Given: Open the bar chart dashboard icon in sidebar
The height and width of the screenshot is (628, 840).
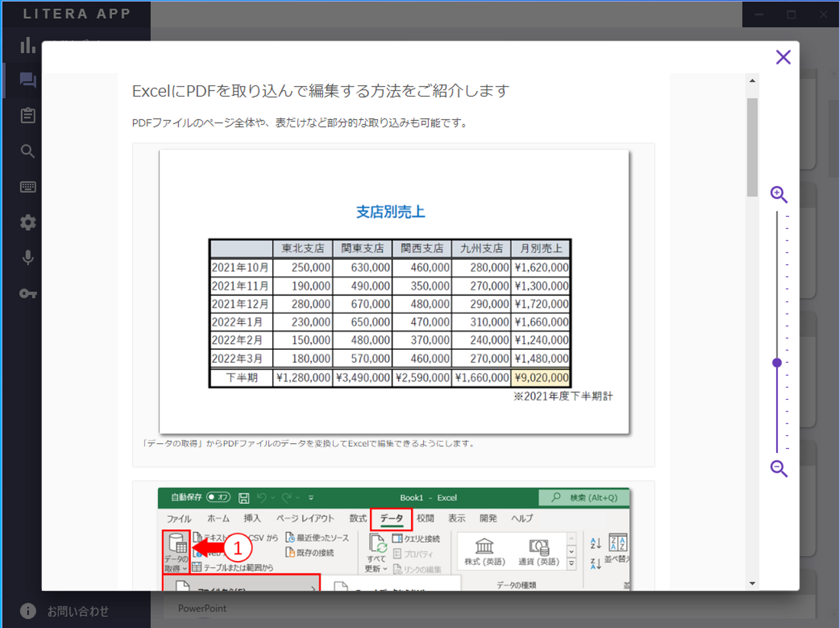Looking at the screenshot, I should coord(28,45).
